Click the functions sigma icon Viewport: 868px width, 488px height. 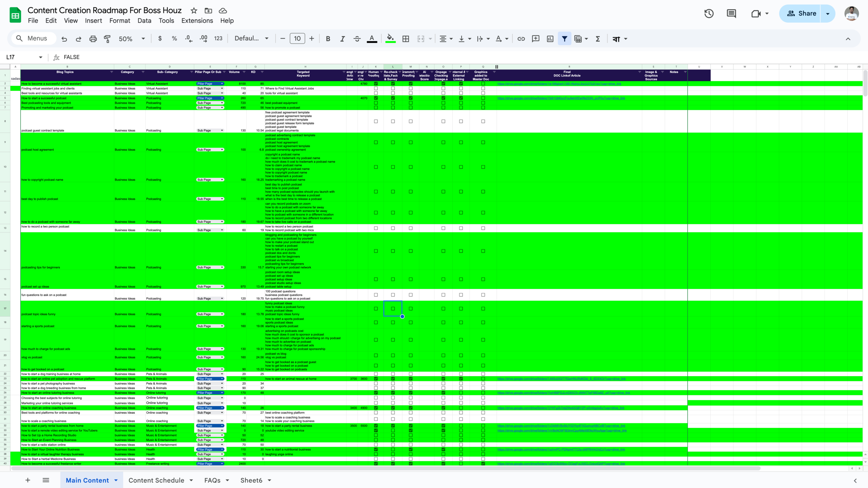tap(598, 39)
